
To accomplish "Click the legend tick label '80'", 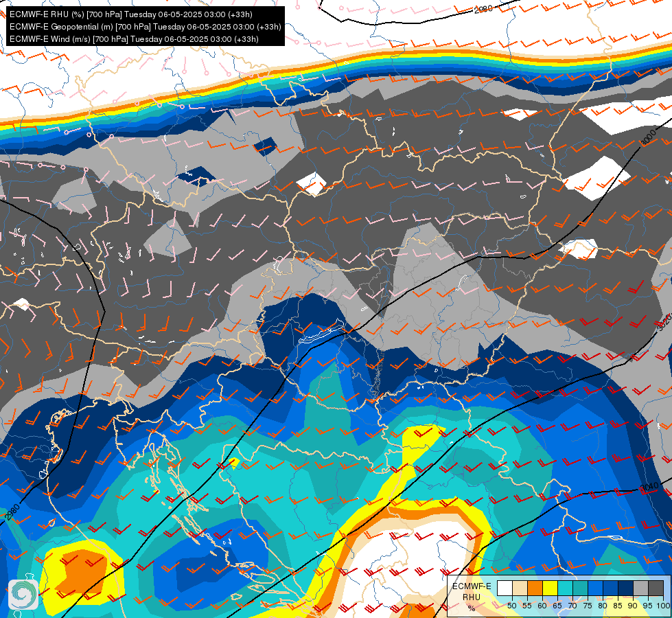I will (x=603, y=606).
